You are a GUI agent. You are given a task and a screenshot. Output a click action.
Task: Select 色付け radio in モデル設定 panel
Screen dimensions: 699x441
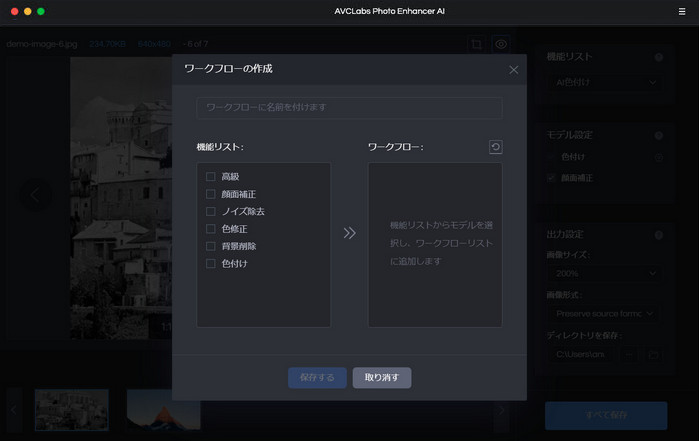(551, 157)
